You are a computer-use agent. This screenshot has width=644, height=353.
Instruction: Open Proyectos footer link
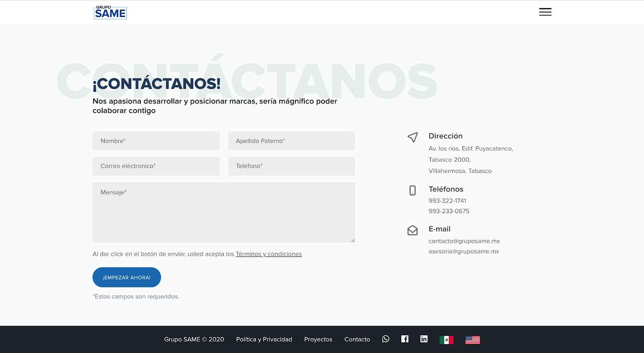pos(318,339)
